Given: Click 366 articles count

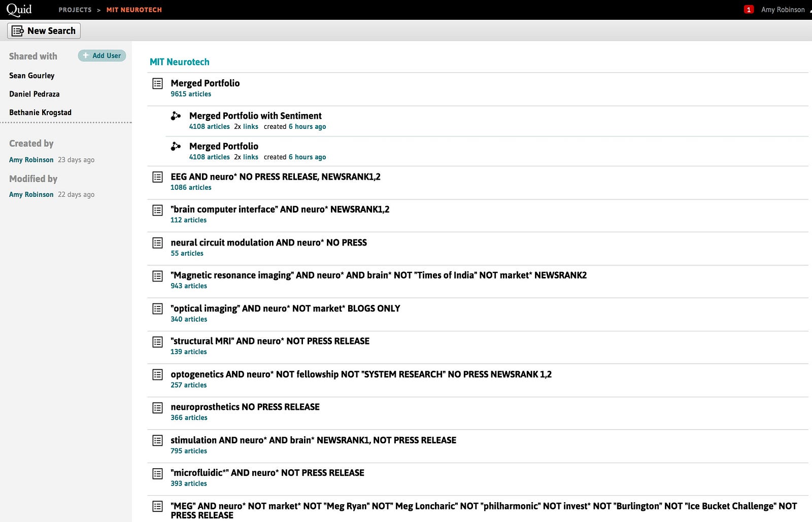Looking at the screenshot, I should tap(189, 418).
